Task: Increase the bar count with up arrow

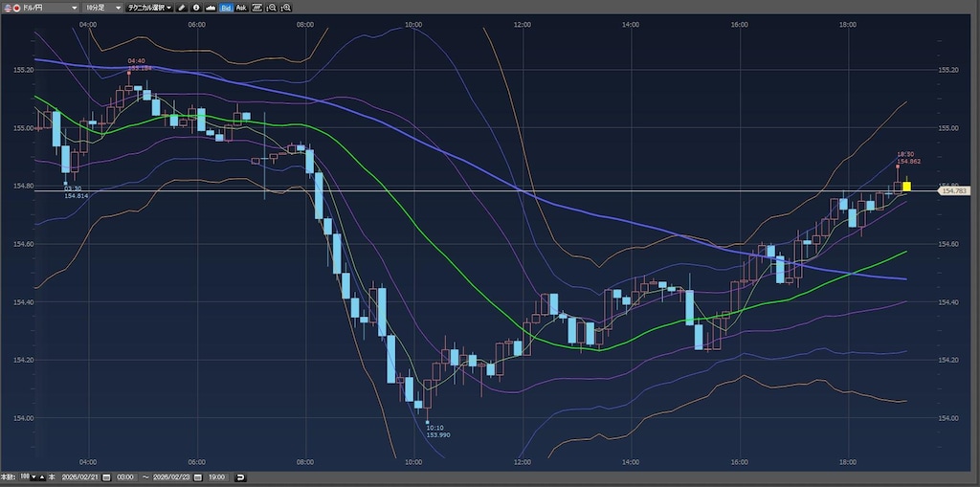Action: [43, 476]
